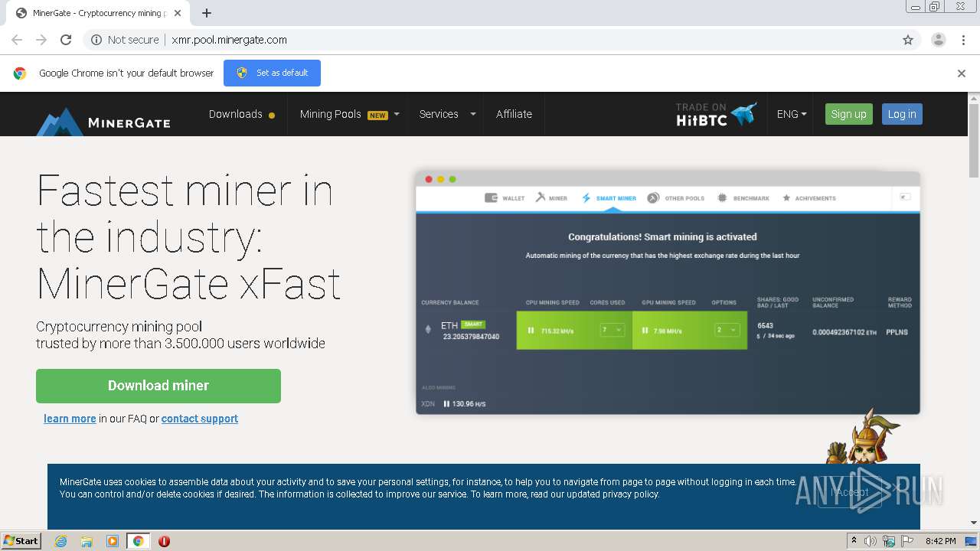This screenshot has height=551, width=980.
Task: Pause CPU mining at 715.32 MH/s
Action: (531, 331)
